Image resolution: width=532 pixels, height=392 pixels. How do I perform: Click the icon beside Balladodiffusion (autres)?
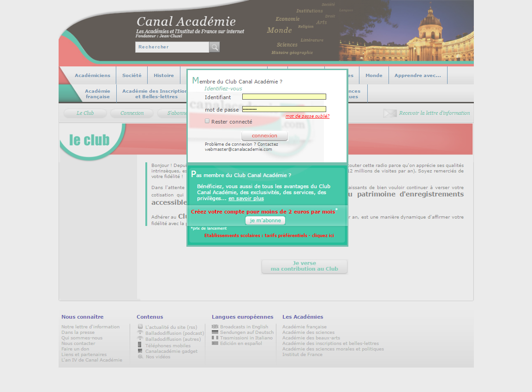(x=140, y=339)
